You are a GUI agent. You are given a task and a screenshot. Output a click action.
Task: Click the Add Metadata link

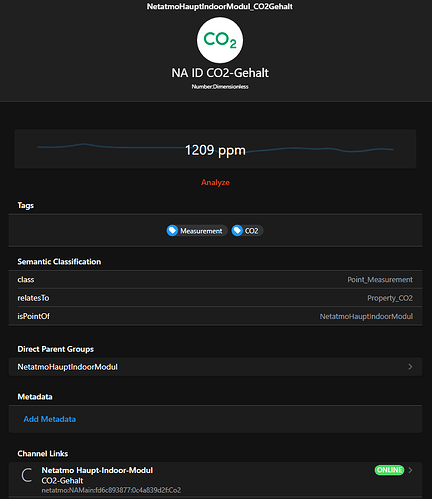(x=50, y=419)
